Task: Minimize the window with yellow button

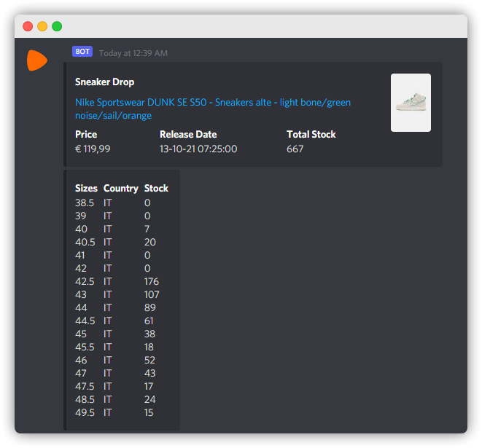Action: (42, 26)
